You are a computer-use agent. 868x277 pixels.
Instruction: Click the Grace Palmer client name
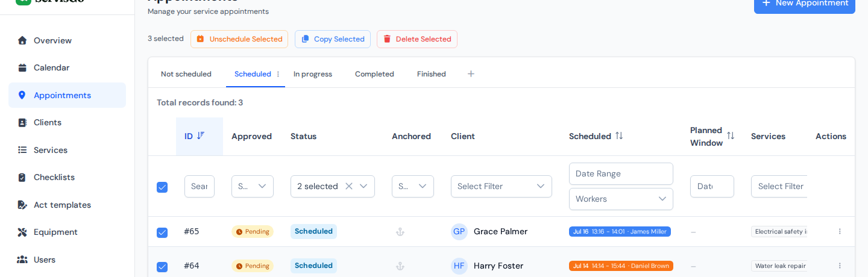pyautogui.click(x=500, y=232)
